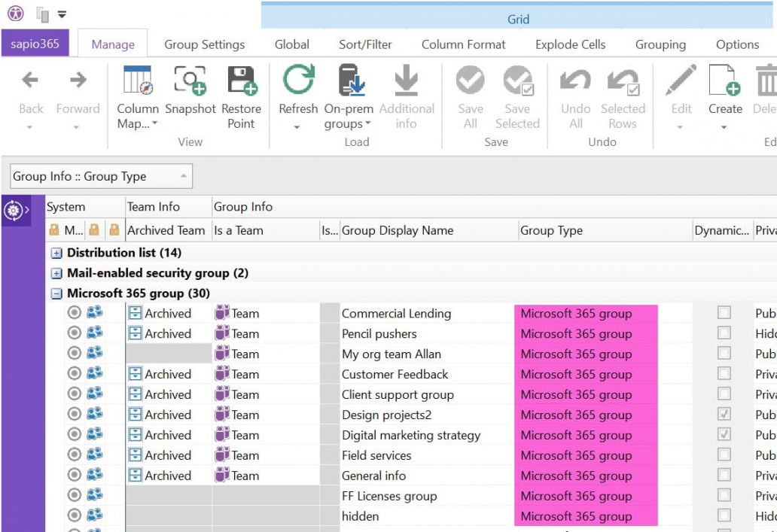This screenshot has width=777, height=532.
Task: Click the Delete trash icon
Action: point(766,80)
